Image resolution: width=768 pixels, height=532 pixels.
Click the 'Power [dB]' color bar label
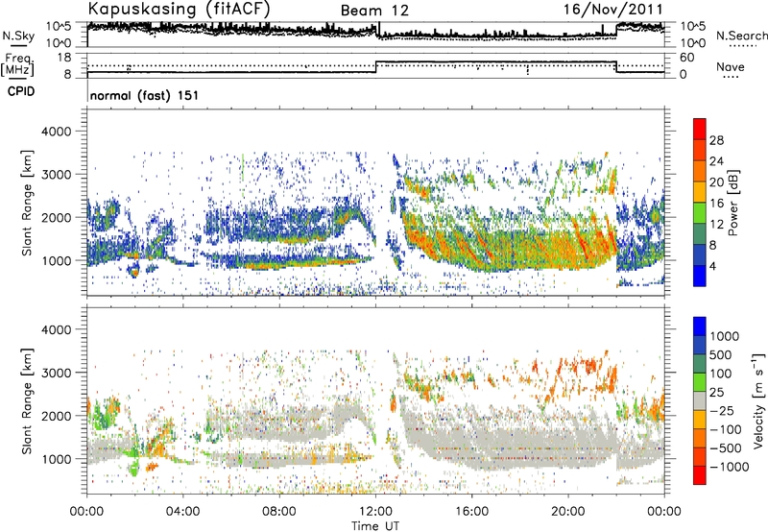coord(732,203)
